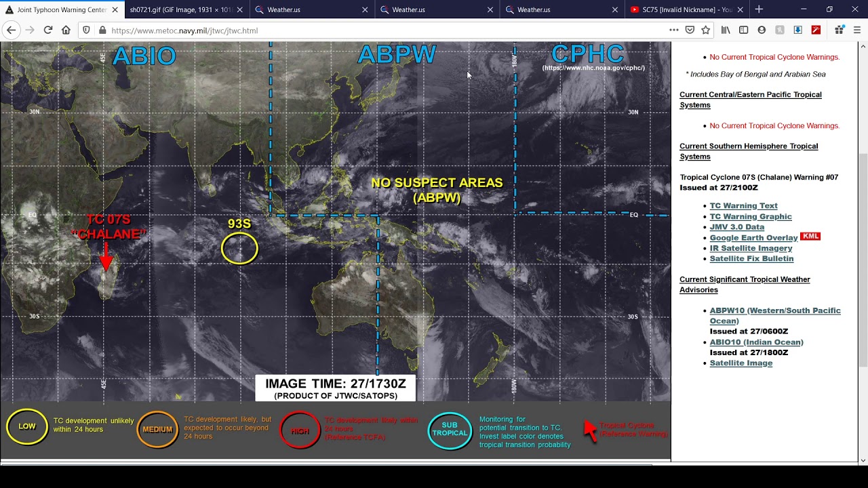Go back to the previous page
868x488 pixels.
pyautogui.click(x=11, y=30)
